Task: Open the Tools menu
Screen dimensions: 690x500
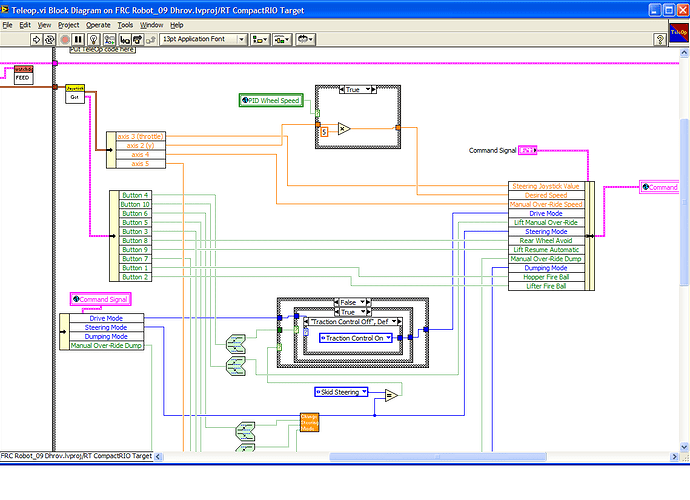Action: tap(125, 25)
